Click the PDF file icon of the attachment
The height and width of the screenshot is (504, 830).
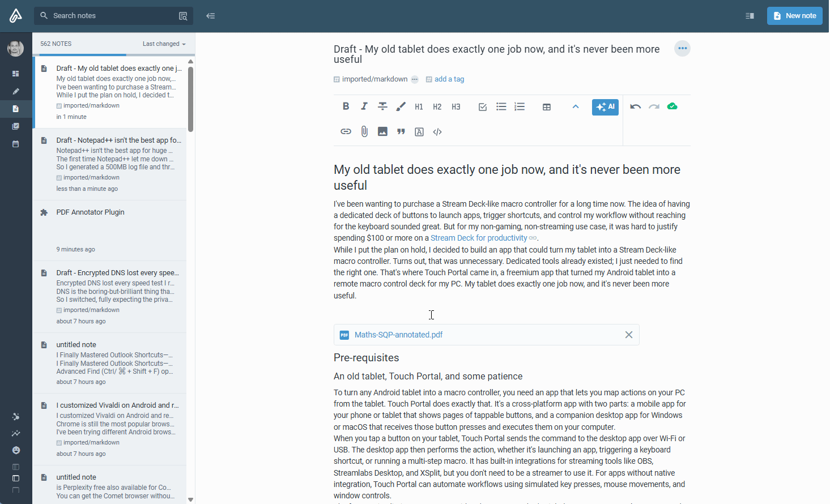(x=344, y=335)
